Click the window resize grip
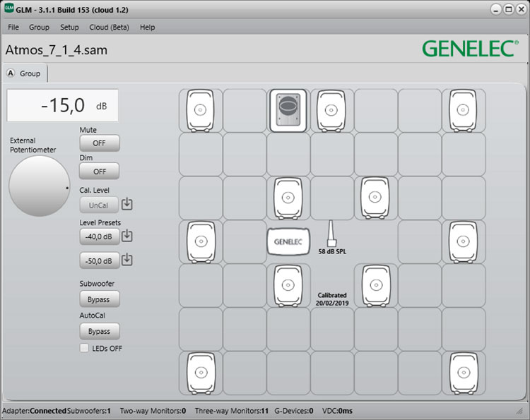 pyautogui.click(x=519, y=411)
